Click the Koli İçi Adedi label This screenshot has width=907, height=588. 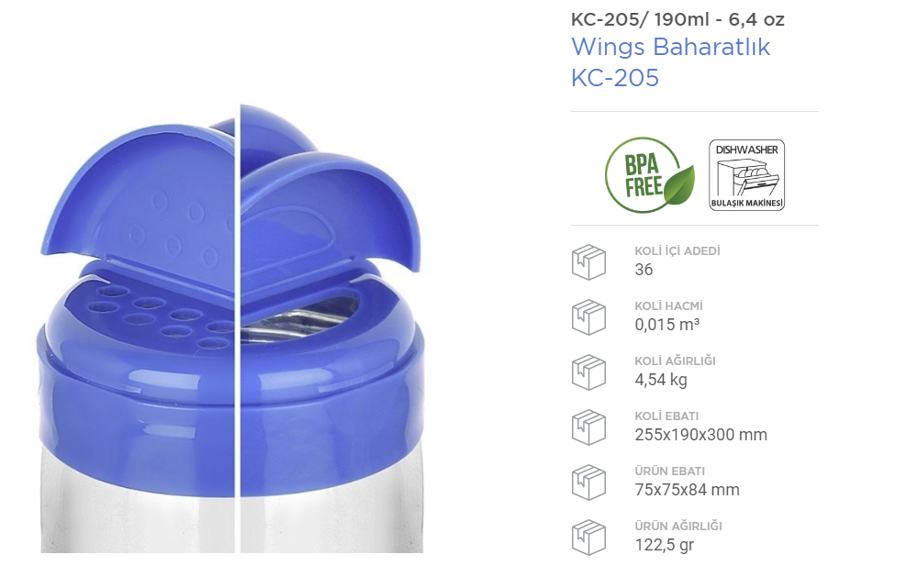677,251
